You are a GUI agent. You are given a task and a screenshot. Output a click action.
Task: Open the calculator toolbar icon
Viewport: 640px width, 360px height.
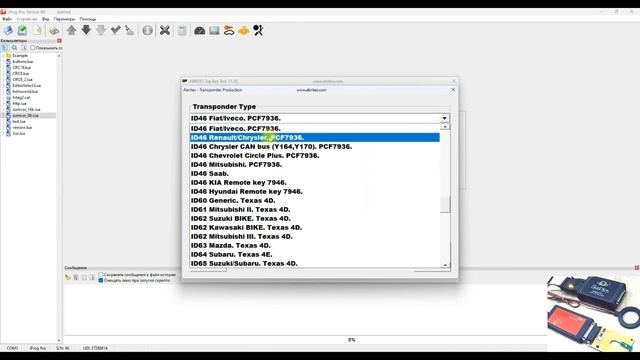(182, 30)
